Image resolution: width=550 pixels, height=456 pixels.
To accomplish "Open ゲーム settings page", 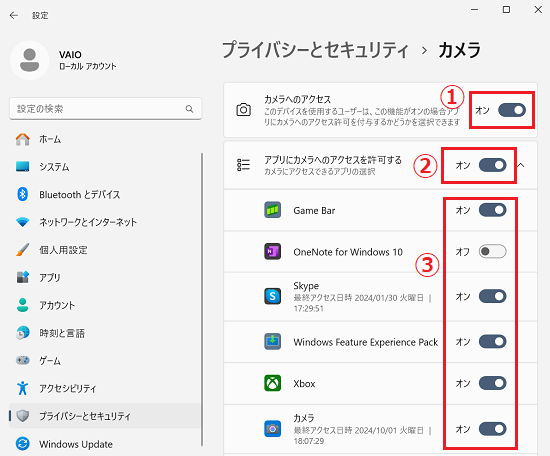I will 105,361.
